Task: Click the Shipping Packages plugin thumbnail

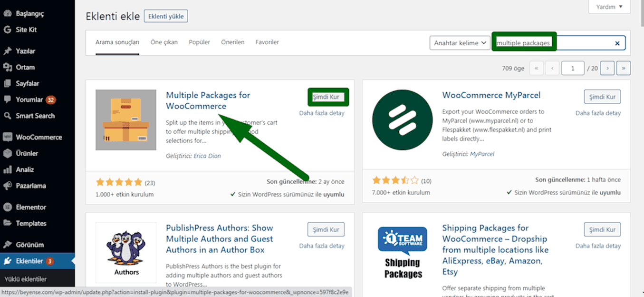Action: coord(403,253)
